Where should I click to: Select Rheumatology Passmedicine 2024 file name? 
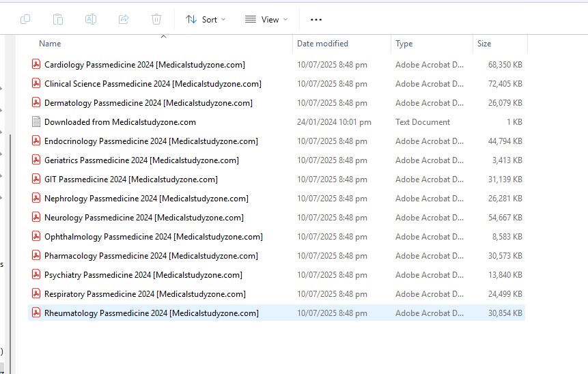click(152, 313)
